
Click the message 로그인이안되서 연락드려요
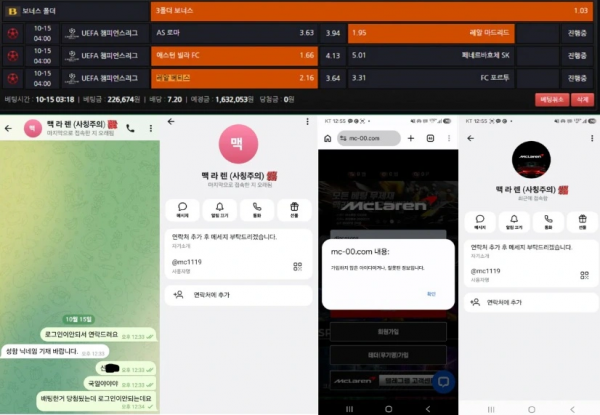pos(98,335)
